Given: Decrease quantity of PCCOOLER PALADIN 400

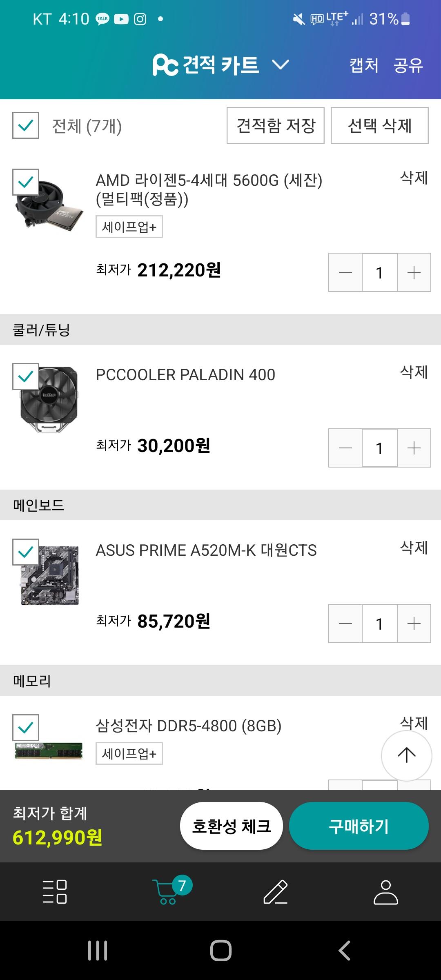Looking at the screenshot, I should point(345,448).
